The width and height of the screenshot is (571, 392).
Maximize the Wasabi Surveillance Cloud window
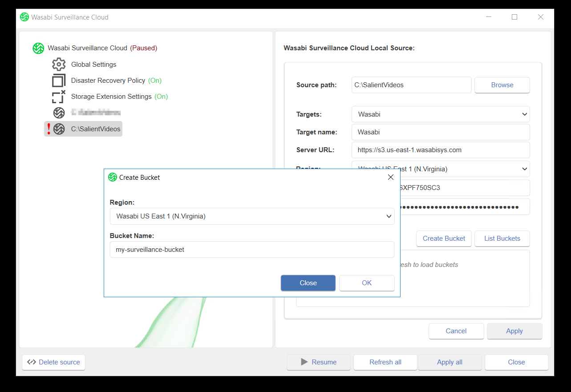(x=514, y=17)
